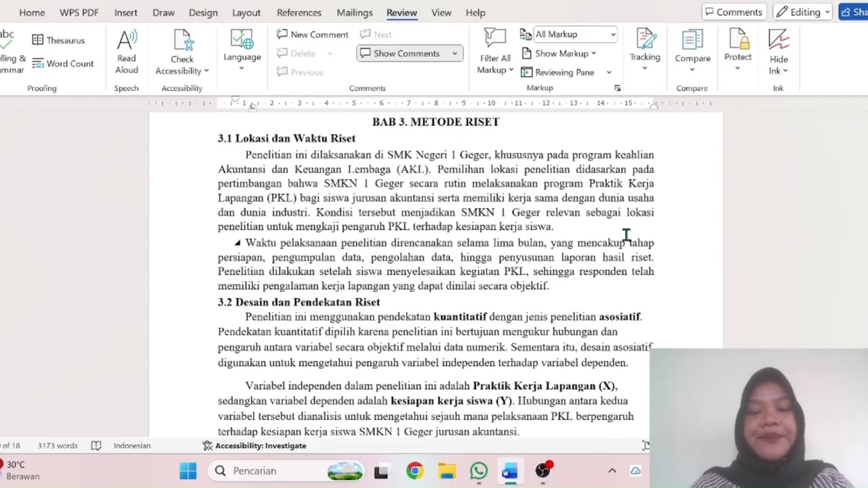Open the weather widget showing 30°C
868x488 pixels.
tap(20, 470)
